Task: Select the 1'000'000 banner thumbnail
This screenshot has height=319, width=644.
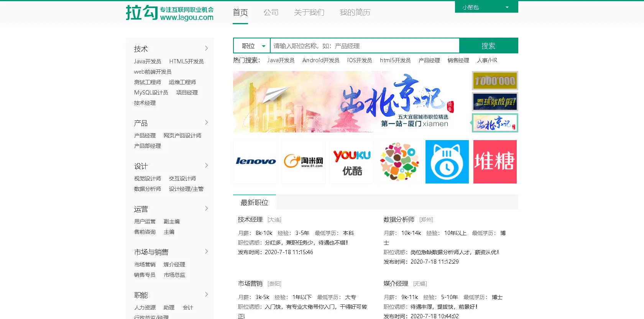Action: (495, 81)
